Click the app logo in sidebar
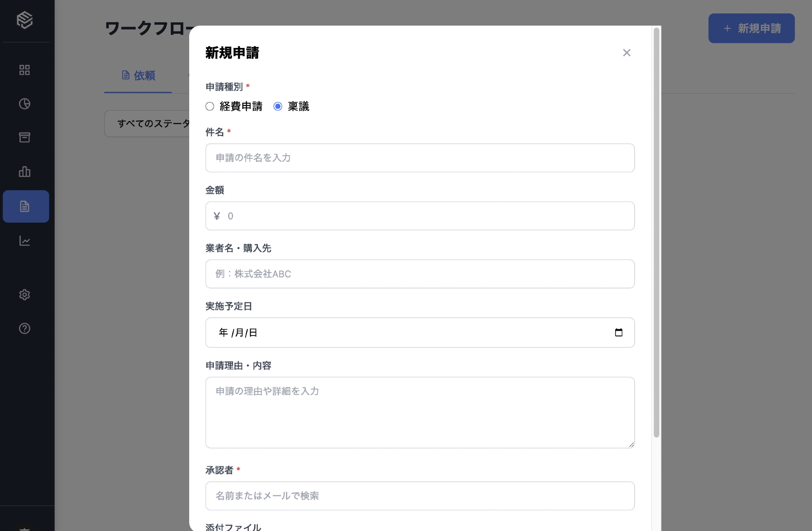This screenshot has width=812, height=531. click(24, 20)
